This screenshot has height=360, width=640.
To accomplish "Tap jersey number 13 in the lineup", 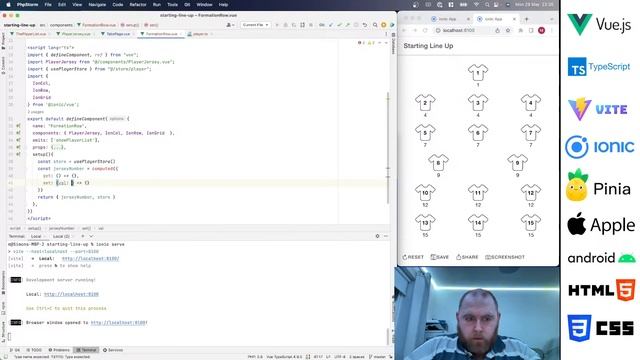I will 425,223.
